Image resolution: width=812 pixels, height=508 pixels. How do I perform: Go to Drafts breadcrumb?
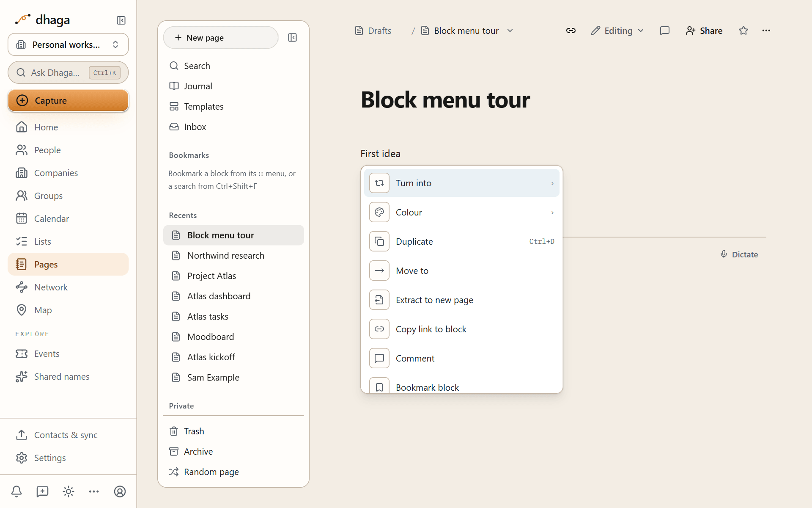click(x=373, y=30)
